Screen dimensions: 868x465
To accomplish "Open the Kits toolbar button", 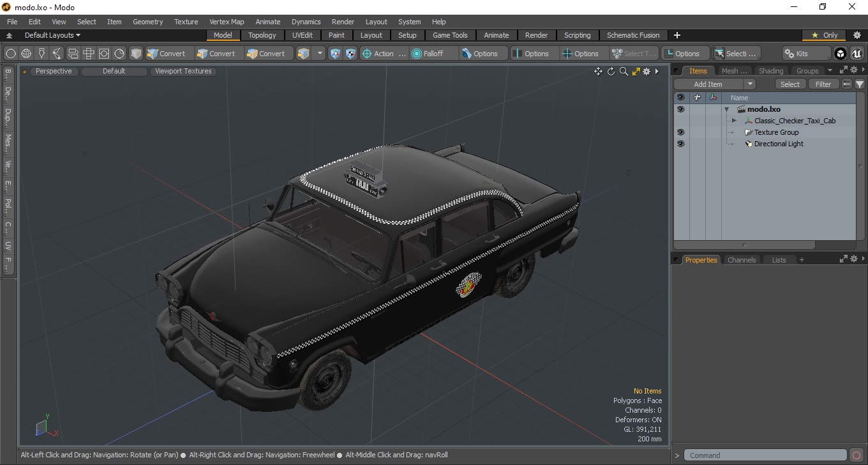I will 807,54.
